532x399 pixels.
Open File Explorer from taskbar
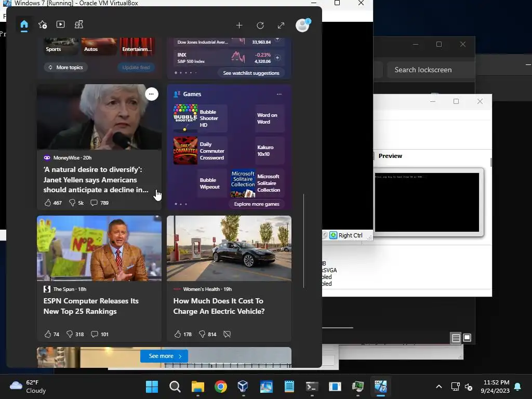pyautogui.click(x=198, y=387)
